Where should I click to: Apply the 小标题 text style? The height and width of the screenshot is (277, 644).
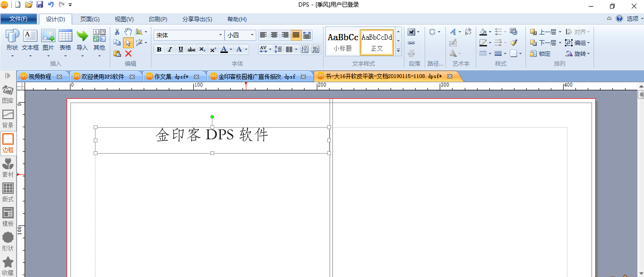[x=343, y=42]
